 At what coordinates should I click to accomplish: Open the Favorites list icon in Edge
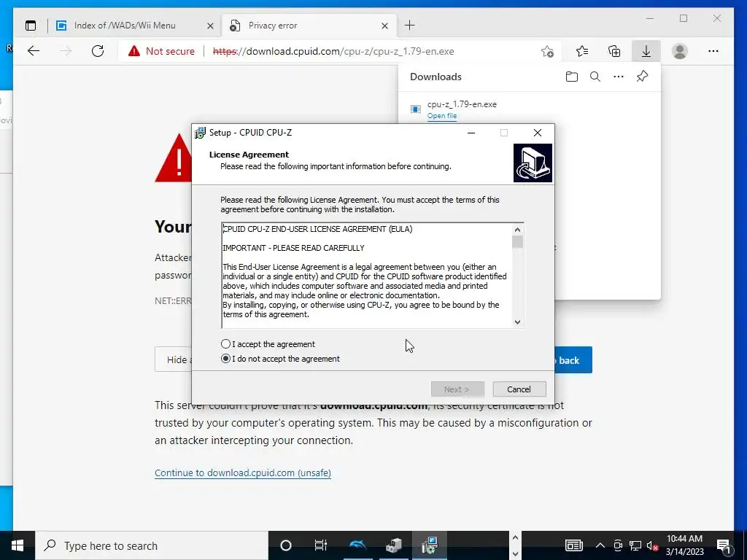tap(581, 51)
